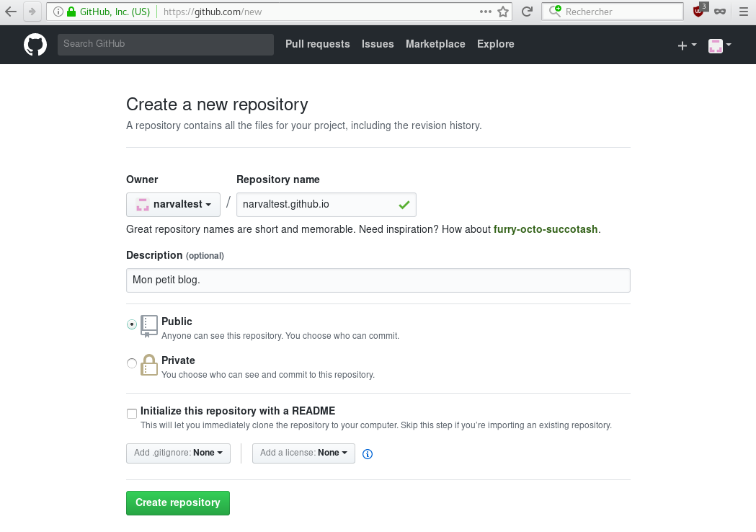
Task: Open the Explore section
Action: (x=495, y=44)
